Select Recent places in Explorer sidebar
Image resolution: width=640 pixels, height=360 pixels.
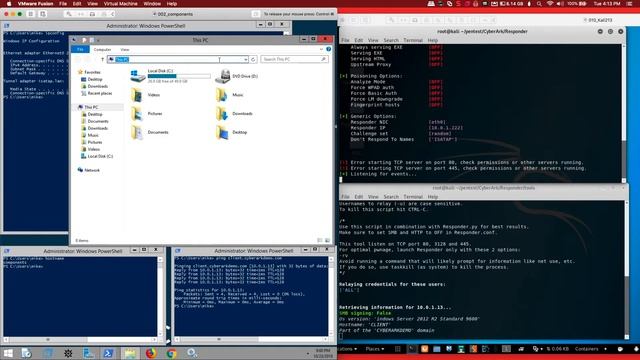point(97,93)
